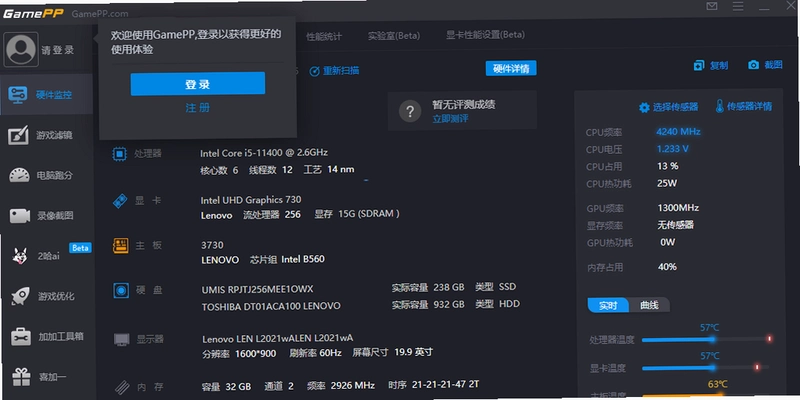This screenshot has height=400, width=800.
Task: Click the user avatar icon
Action: [21, 49]
